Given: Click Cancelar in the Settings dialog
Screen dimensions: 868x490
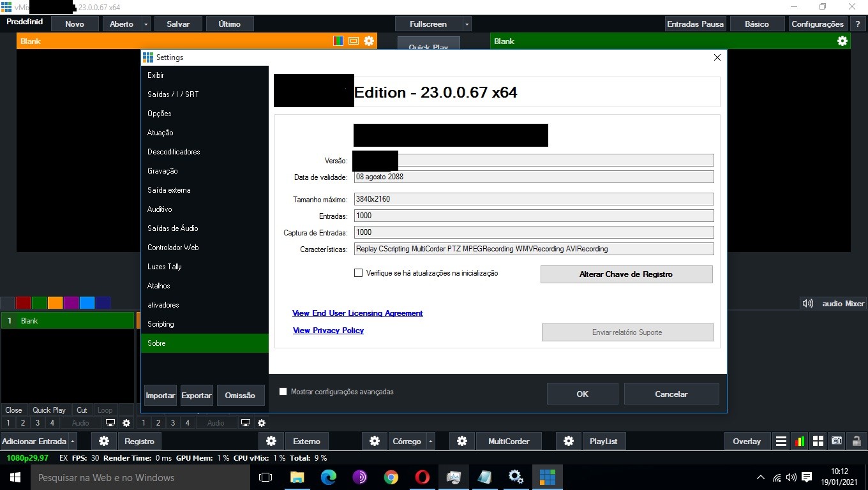Looking at the screenshot, I should [671, 394].
